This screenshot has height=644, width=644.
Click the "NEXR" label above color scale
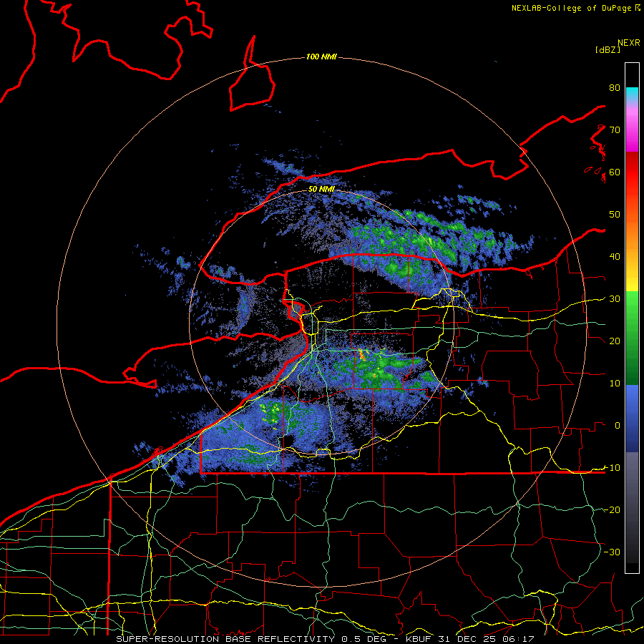click(628, 43)
